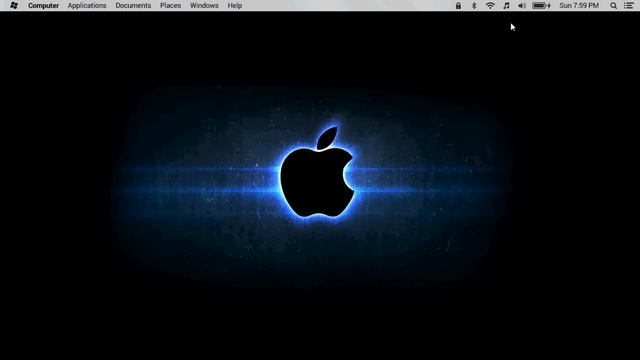The height and width of the screenshot is (360, 640).
Task: Open the Windows menu
Action: pyautogui.click(x=204, y=5)
